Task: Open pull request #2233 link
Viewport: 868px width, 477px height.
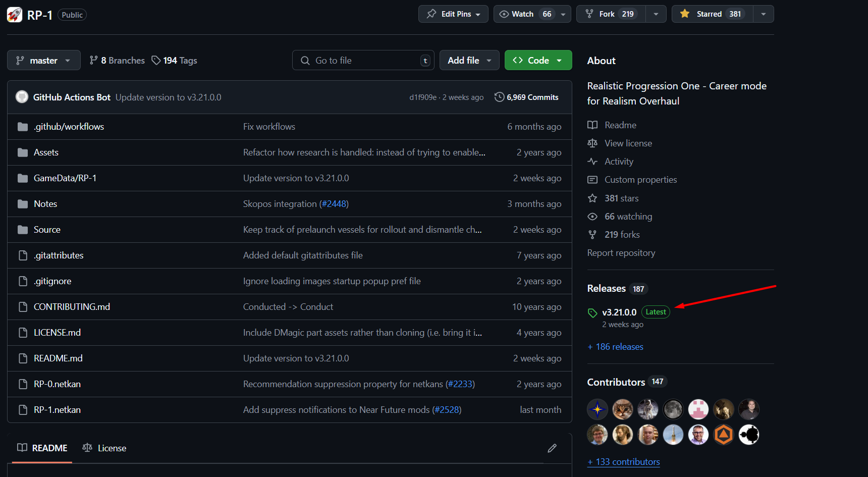Action: tap(460, 384)
